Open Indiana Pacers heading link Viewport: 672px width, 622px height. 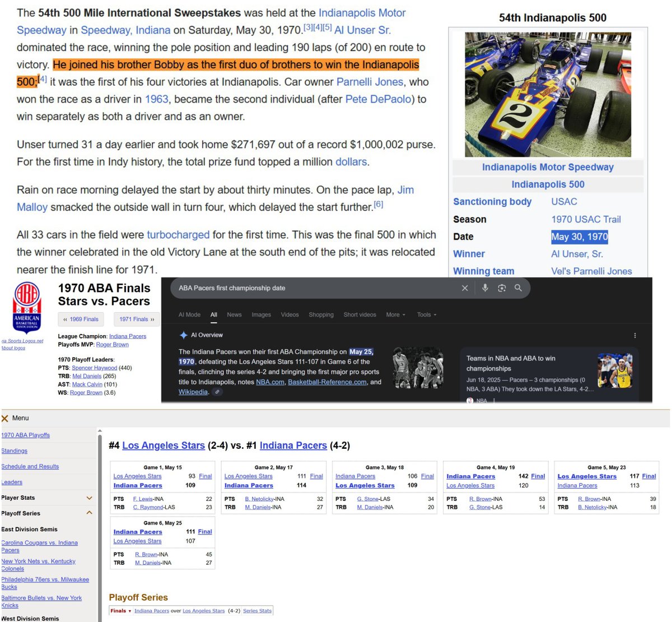point(293,445)
